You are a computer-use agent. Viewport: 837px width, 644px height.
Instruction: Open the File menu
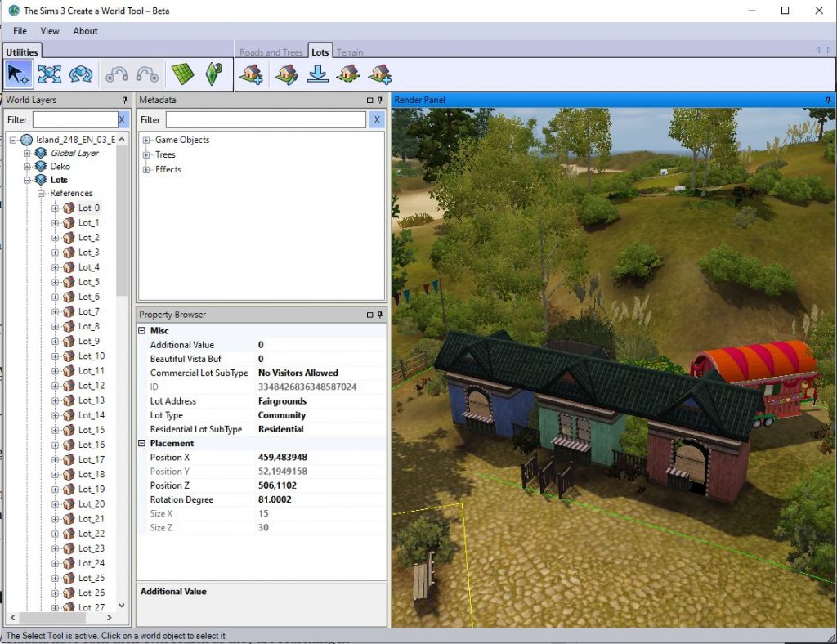(x=20, y=31)
